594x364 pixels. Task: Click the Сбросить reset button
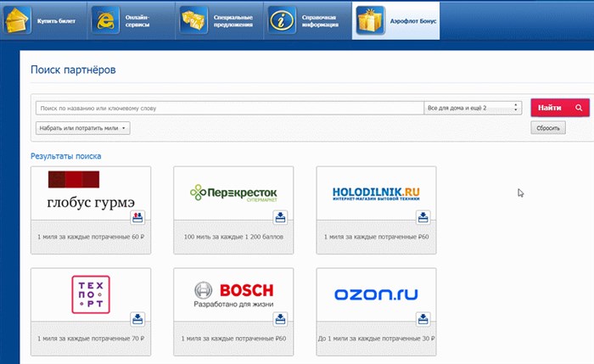click(548, 128)
